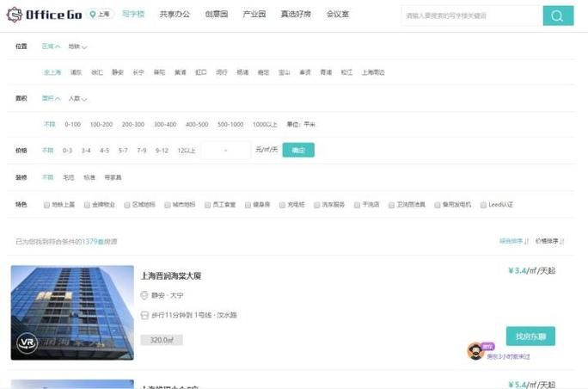Choose the 9-12 price range
The image size is (588, 389).
click(x=162, y=151)
